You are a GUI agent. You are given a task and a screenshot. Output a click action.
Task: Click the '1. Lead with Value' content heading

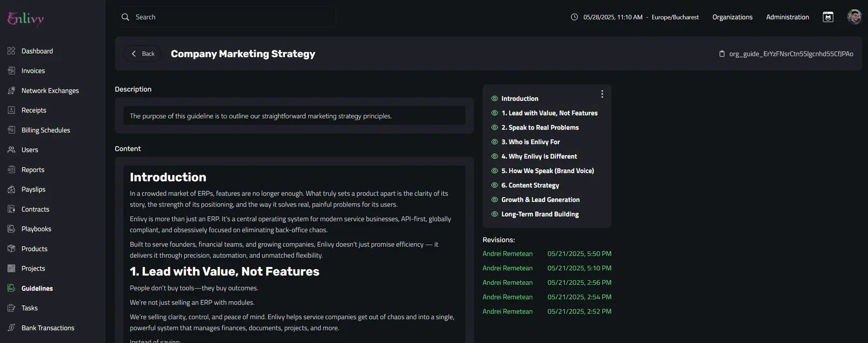point(225,271)
